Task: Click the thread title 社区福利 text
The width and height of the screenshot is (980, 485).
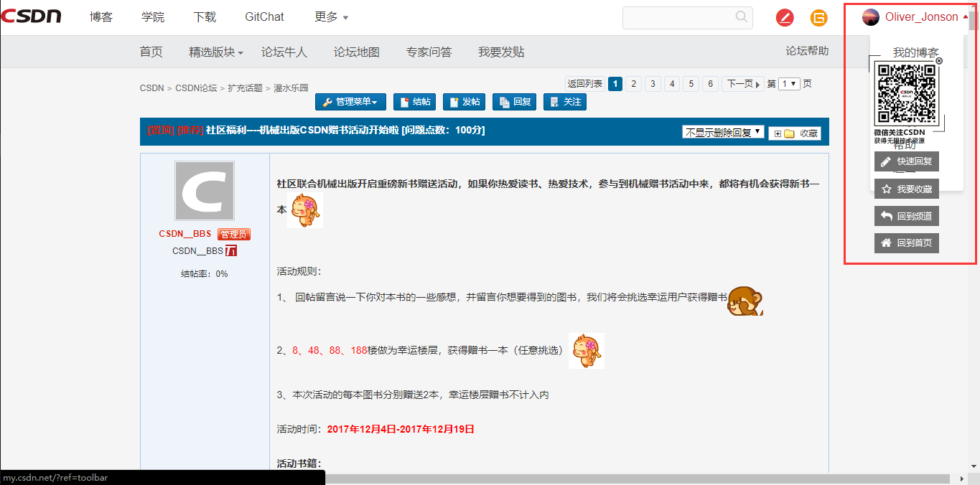Action: coord(345,130)
